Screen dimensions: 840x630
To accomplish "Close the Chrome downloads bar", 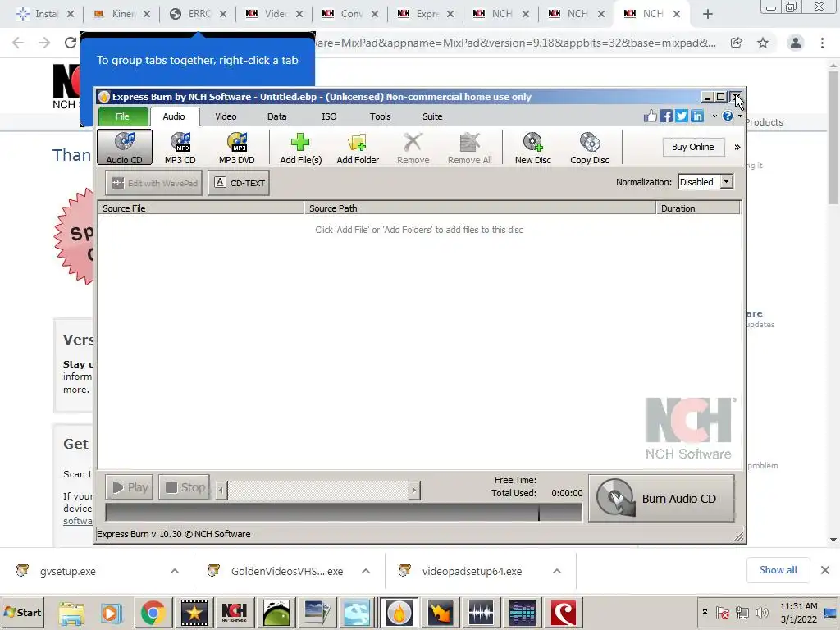I will [825, 571].
